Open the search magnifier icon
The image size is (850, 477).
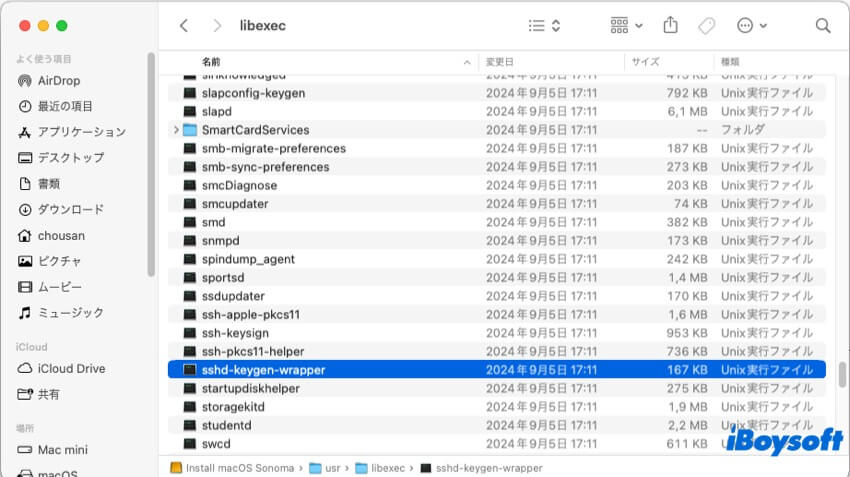pyautogui.click(x=823, y=25)
